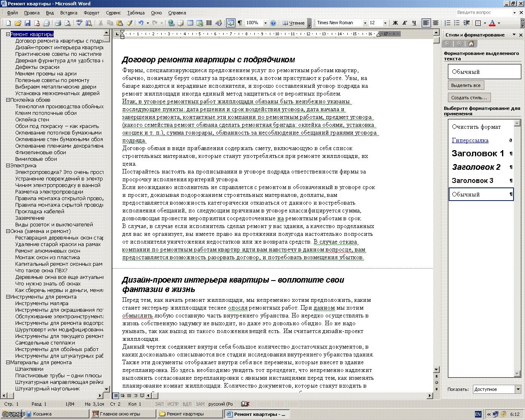This screenshot has height=420, width=525.
Task: Open the Print Preview icon
Action: pyautogui.click(x=67, y=23)
